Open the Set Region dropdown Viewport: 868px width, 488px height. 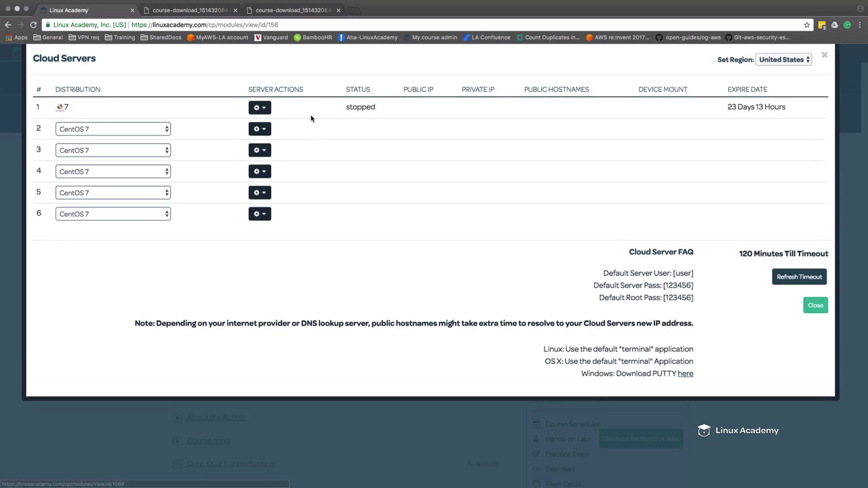[x=785, y=60]
